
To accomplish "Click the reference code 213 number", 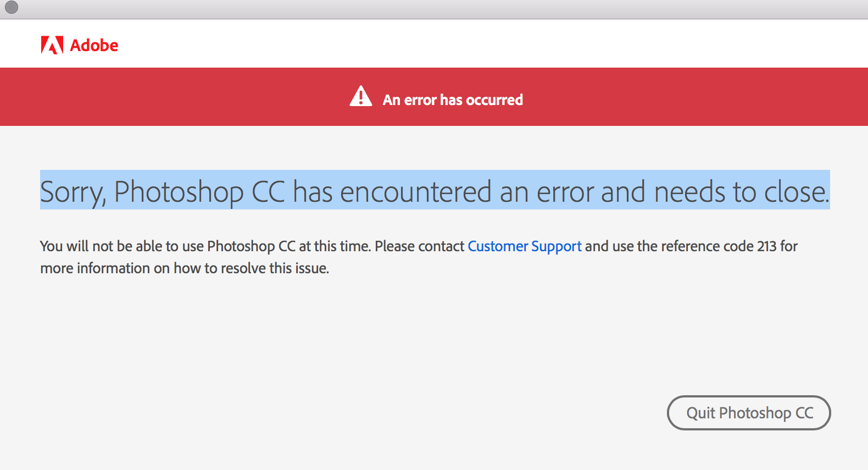I will point(766,246).
